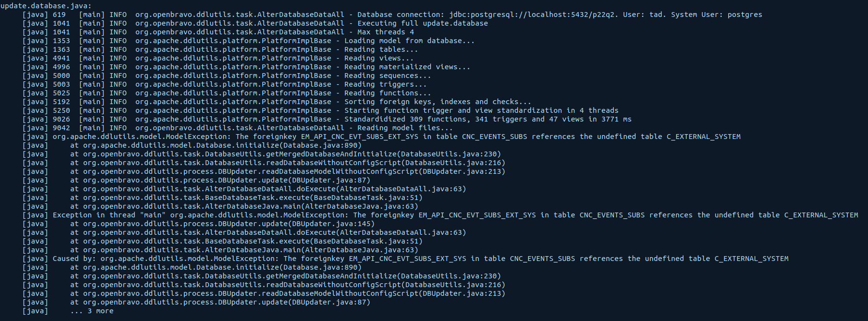Click the '... 3 more' line
Screen dimensions: 868x321
tap(92, 311)
